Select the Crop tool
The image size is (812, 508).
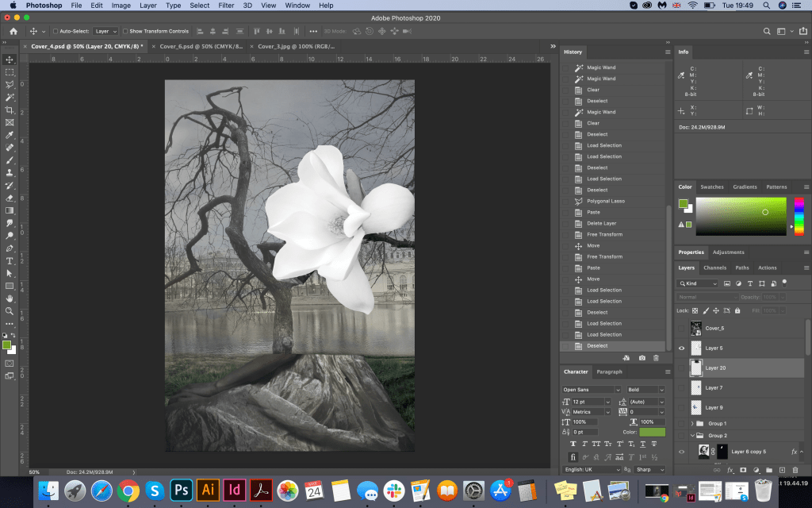(10, 110)
